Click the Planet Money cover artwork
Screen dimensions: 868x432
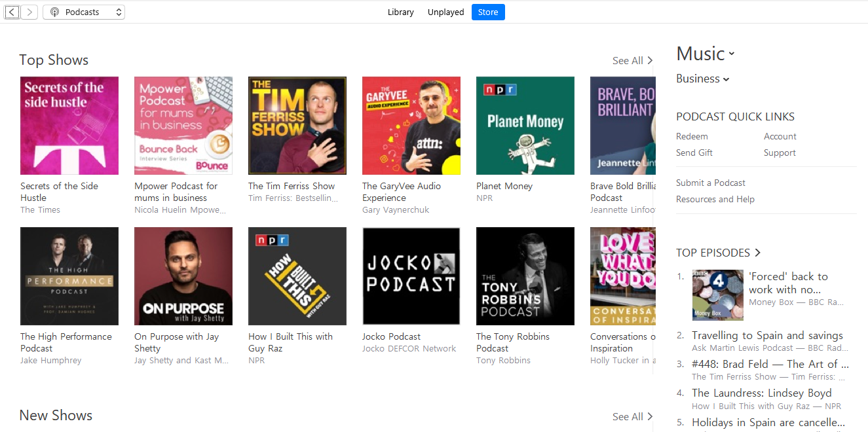point(525,126)
